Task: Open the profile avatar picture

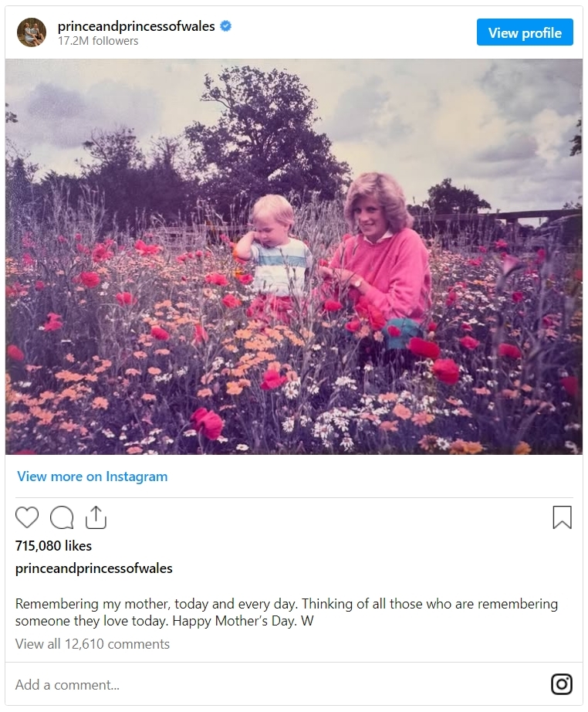Action: pos(32,32)
